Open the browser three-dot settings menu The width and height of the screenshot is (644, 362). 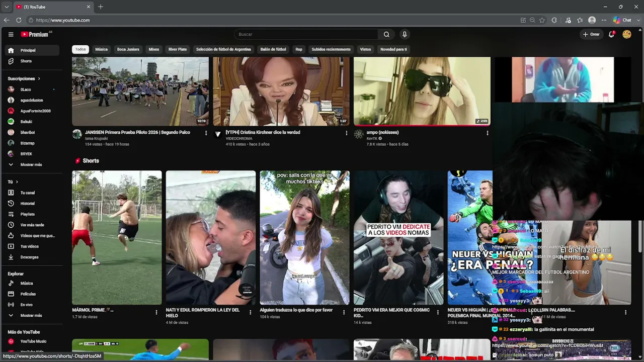(x=604, y=20)
